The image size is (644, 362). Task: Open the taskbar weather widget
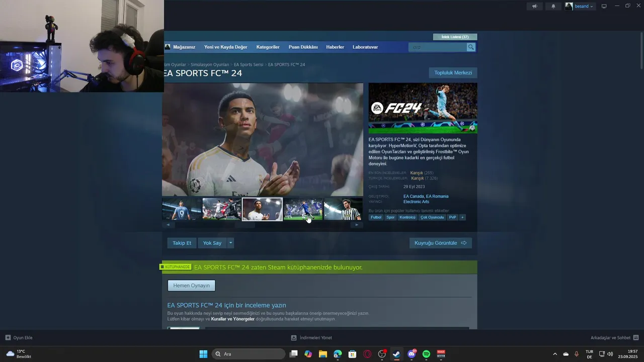click(19, 354)
